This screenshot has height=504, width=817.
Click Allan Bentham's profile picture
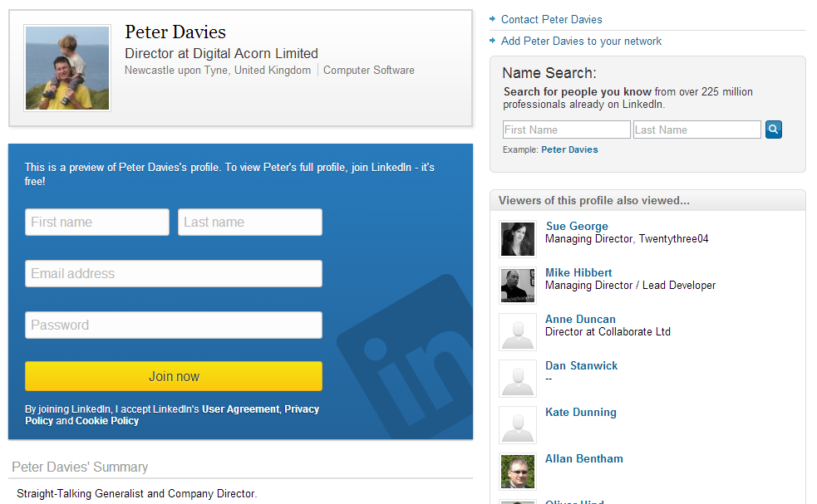[518, 471]
